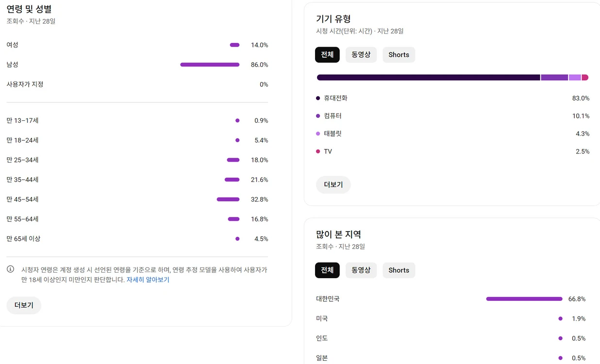The image size is (600, 364).
Task: Click the 만 25–34세 bar
Action: [233, 160]
